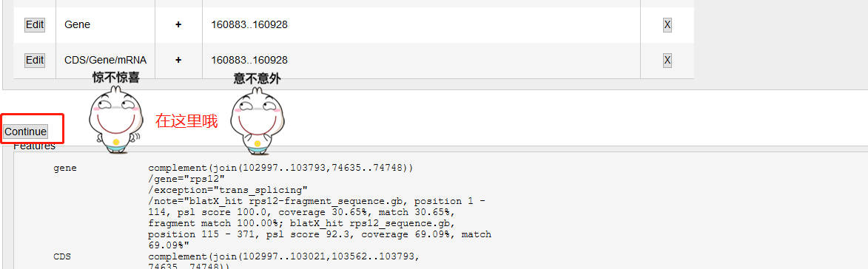The image size is (868, 269).
Task: Click the /gene="rps12" qualifier line
Action: coord(186,179)
